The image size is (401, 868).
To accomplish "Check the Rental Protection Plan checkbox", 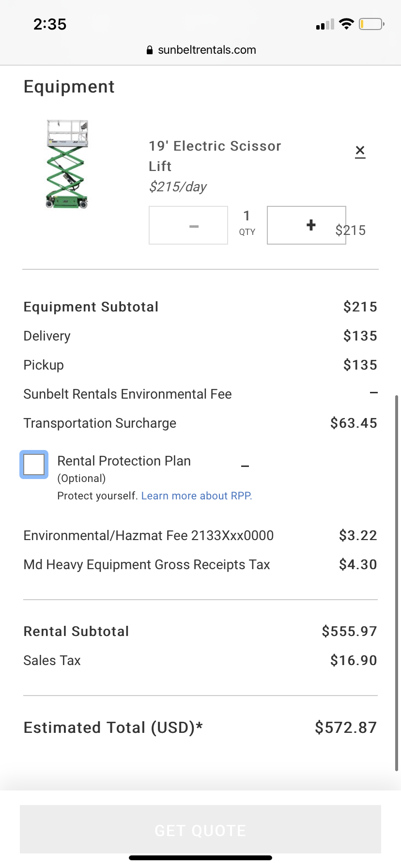I will click(34, 465).
